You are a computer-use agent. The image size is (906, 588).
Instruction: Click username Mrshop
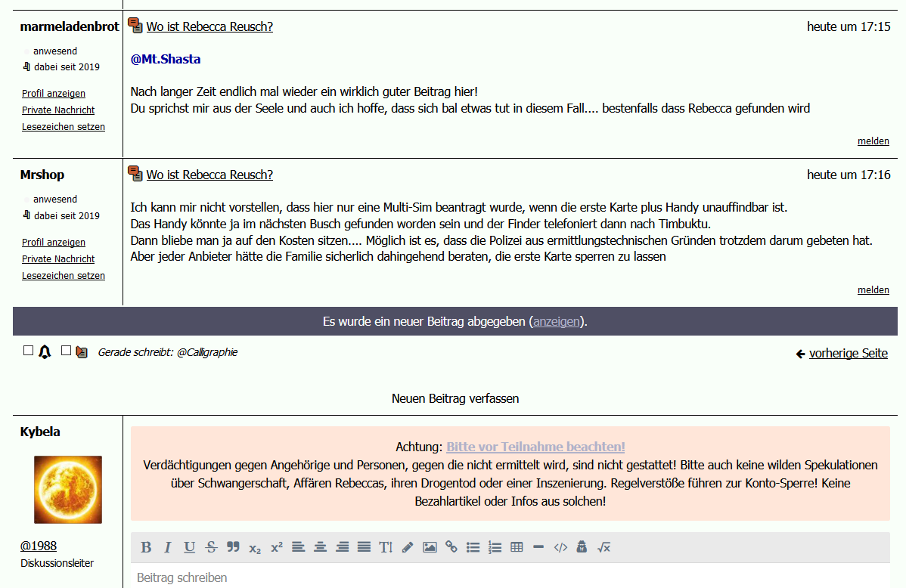(x=42, y=175)
